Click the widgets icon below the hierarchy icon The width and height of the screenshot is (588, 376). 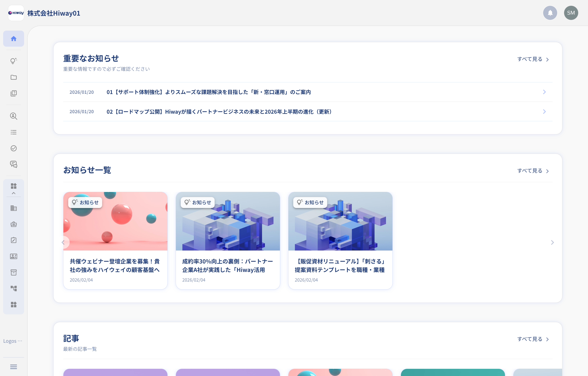click(14, 305)
